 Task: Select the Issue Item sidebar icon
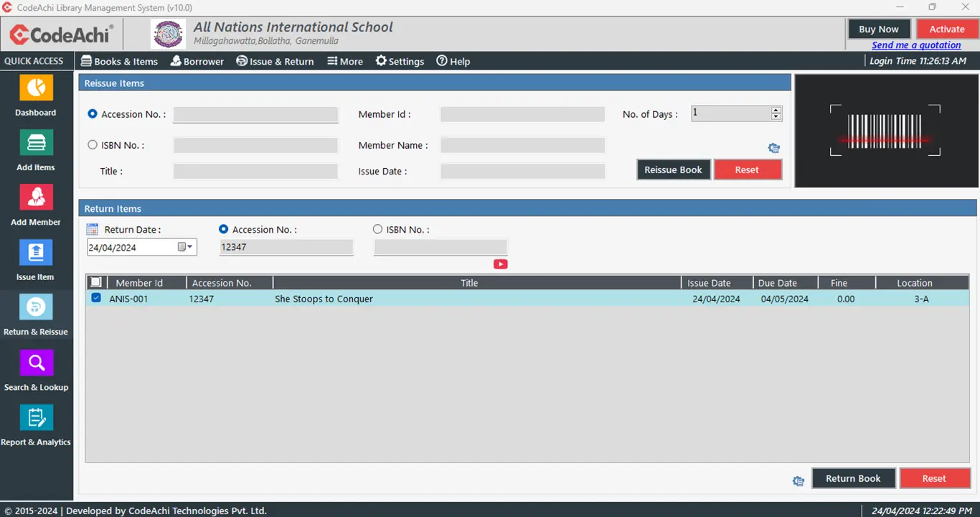(x=36, y=253)
